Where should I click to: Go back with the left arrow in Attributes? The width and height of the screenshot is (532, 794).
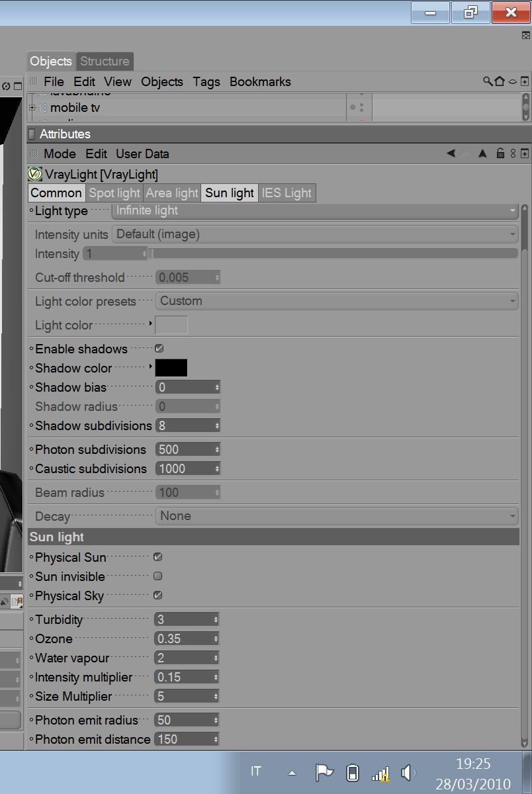coord(451,154)
